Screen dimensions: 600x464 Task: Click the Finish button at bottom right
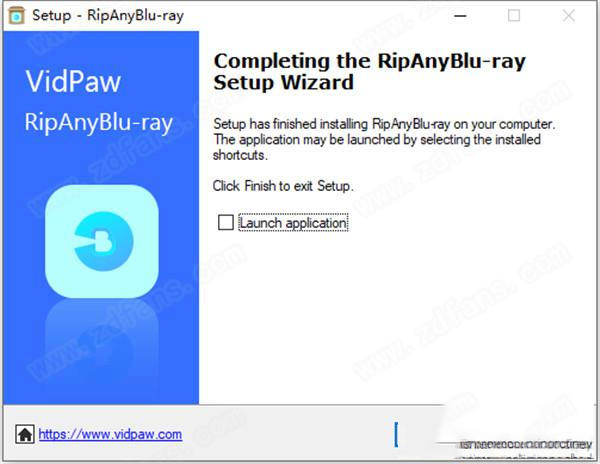(x=520, y=438)
